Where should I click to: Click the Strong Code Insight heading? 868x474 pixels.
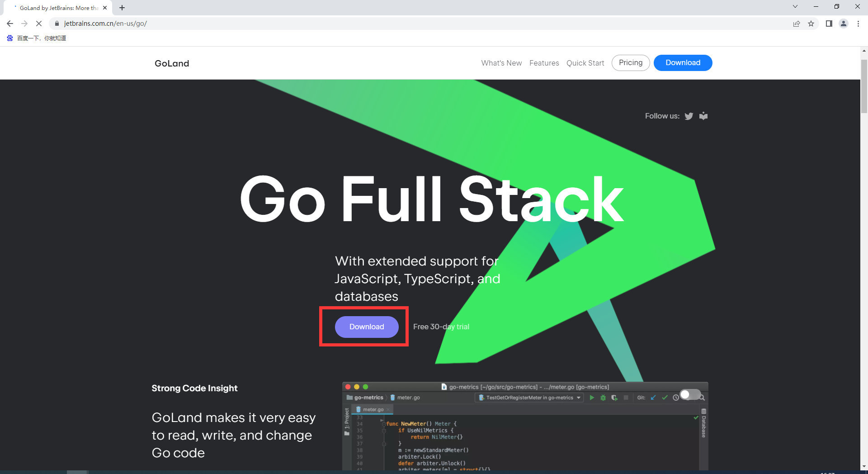tap(194, 388)
